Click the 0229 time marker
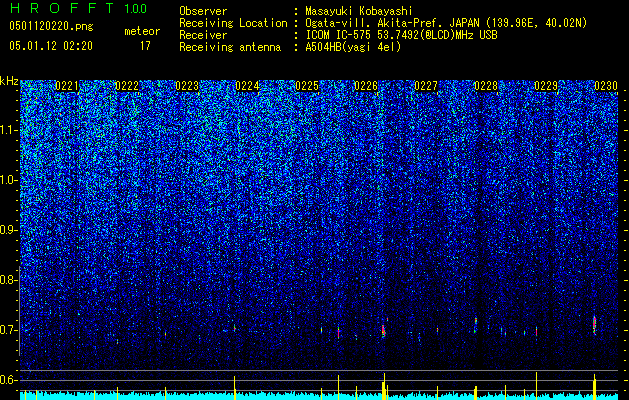Viewport: 629px width, 400px height. (x=546, y=86)
